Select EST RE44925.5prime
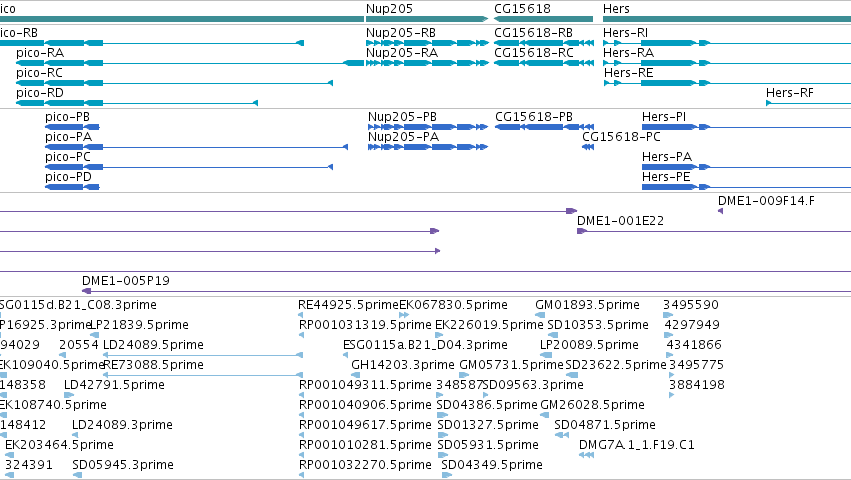The width and height of the screenshot is (851, 480). pyautogui.click(x=348, y=305)
